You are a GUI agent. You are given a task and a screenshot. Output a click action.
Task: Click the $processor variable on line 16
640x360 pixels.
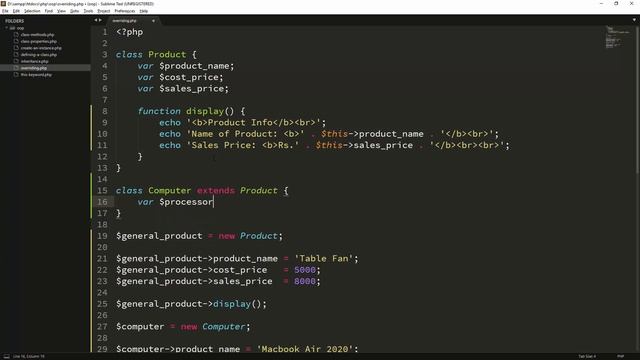pos(186,202)
